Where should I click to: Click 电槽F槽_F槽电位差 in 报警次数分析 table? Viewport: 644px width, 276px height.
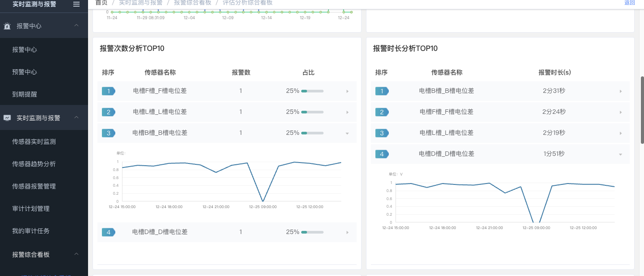[x=160, y=91]
